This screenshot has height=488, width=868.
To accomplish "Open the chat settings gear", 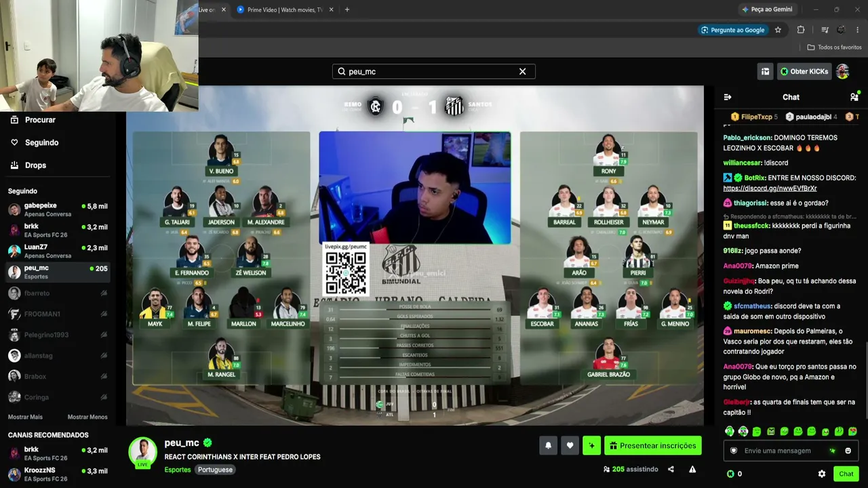I will tap(822, 474).
